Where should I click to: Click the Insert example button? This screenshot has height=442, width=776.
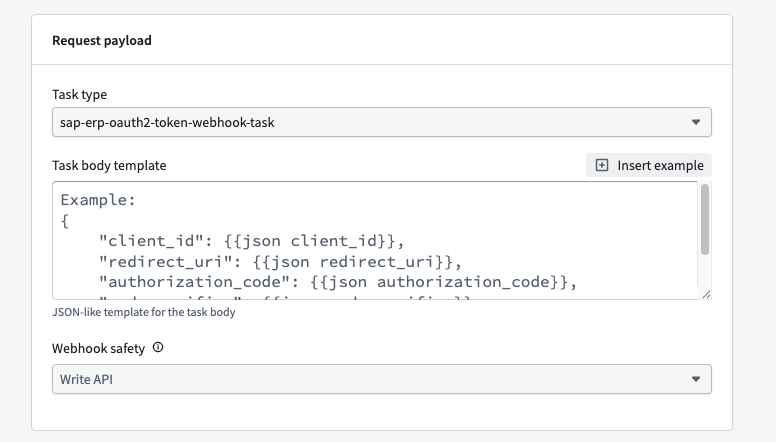click(x=649, y=165)
